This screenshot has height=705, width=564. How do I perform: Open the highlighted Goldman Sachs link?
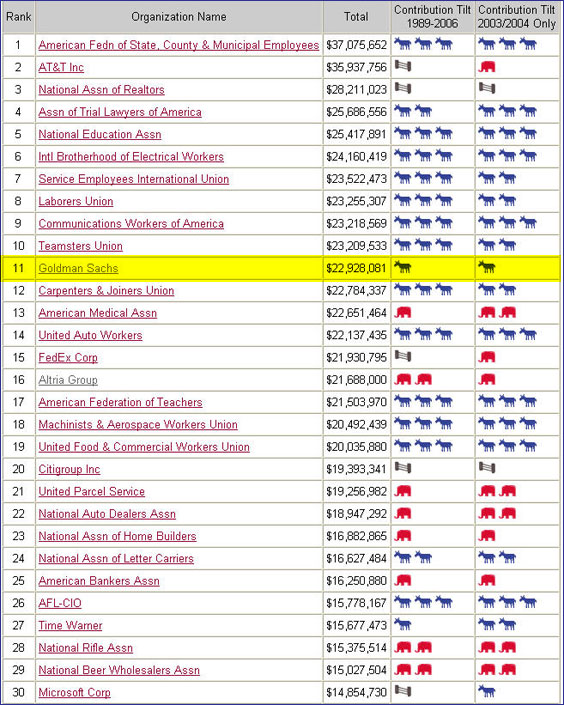coord(78,268)
